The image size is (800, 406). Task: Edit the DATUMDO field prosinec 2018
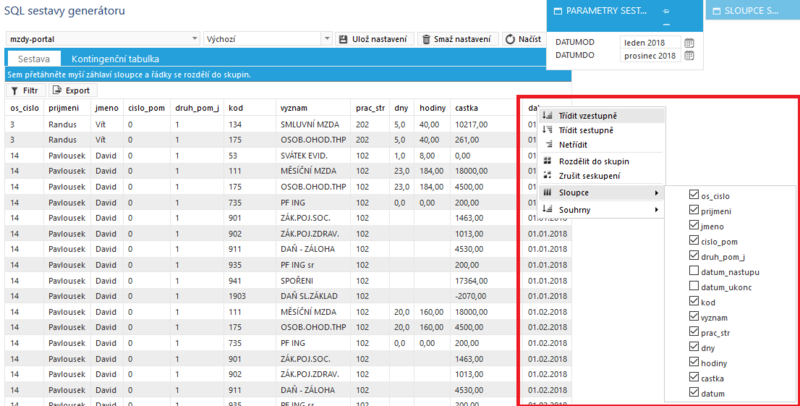pos(651,56)
